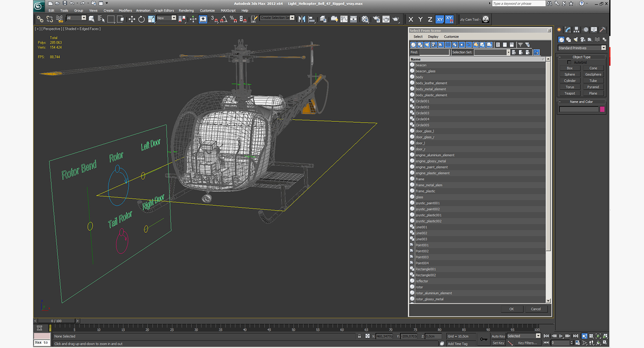Viewport: 644px width, 348px height.
Task: Open the Graph Editors menu
Action: 164,10
